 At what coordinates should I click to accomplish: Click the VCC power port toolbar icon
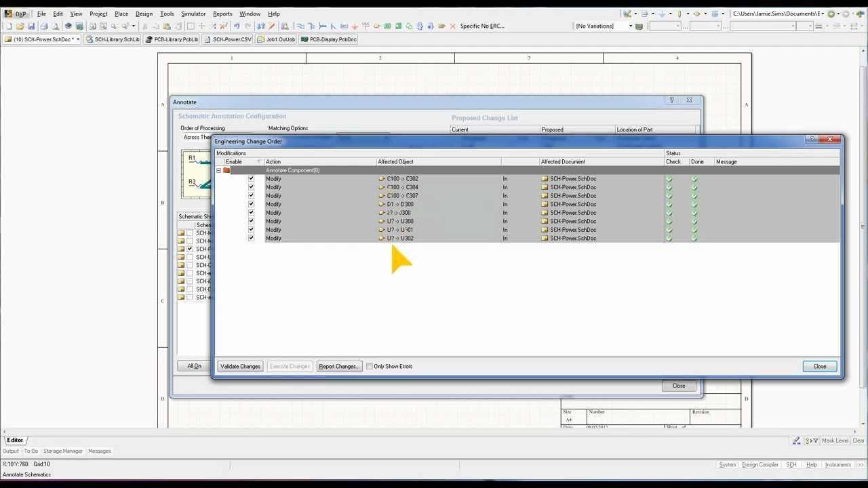366,26
